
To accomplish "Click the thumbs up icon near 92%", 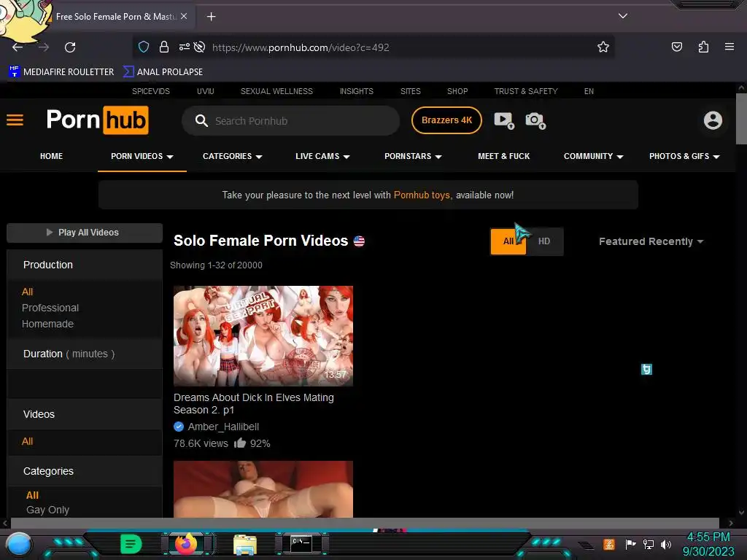I will [239, 443].
